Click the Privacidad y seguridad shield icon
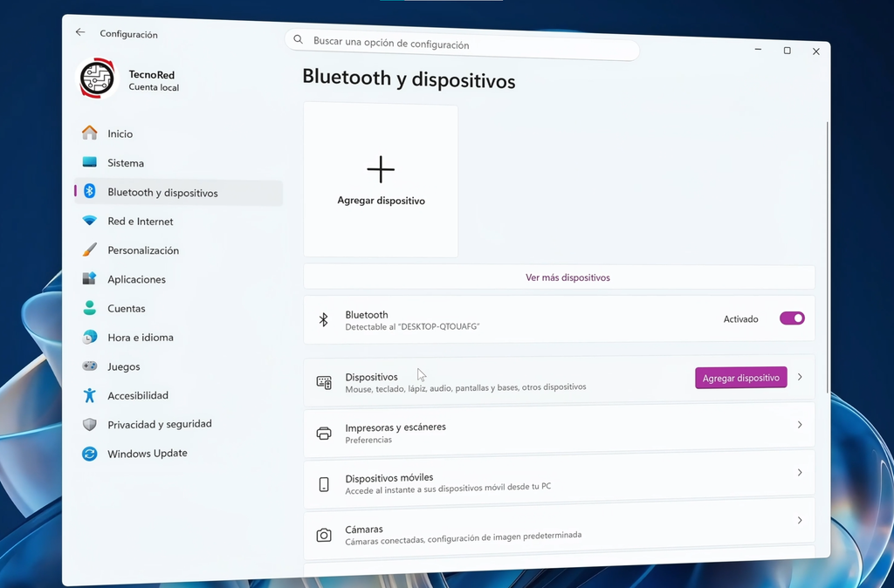This screenshot has height=588, width=894. tap(90, 424)
